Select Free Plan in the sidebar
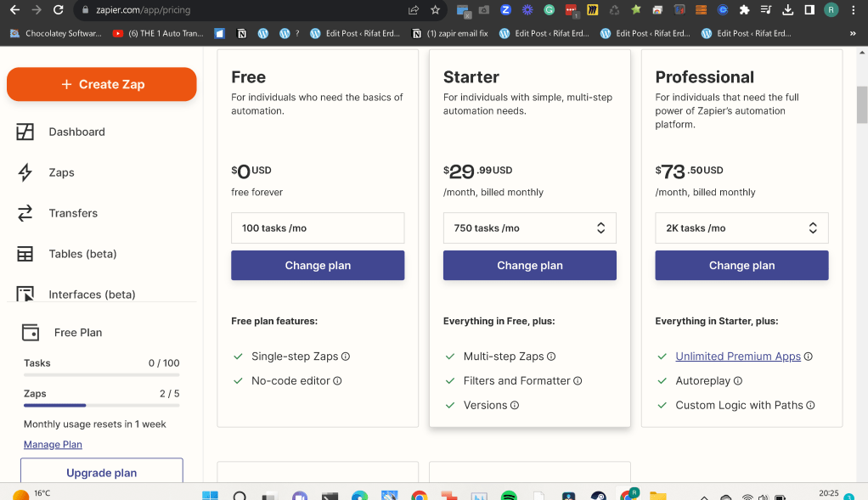 tap(77, 333)
